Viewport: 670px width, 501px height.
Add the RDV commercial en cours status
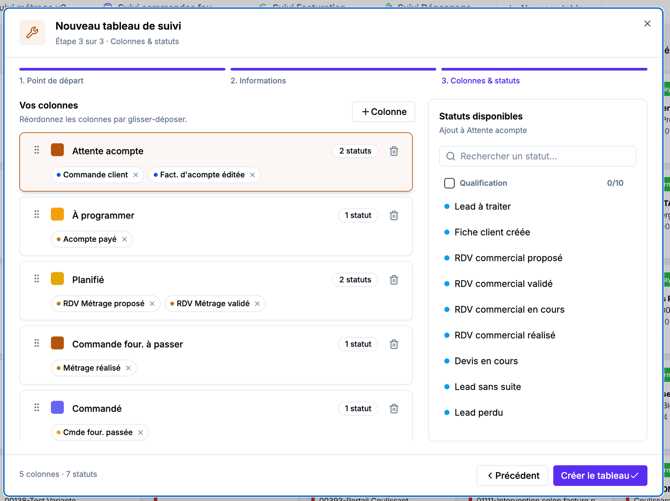pyautogui.click(x=509, y=309)
